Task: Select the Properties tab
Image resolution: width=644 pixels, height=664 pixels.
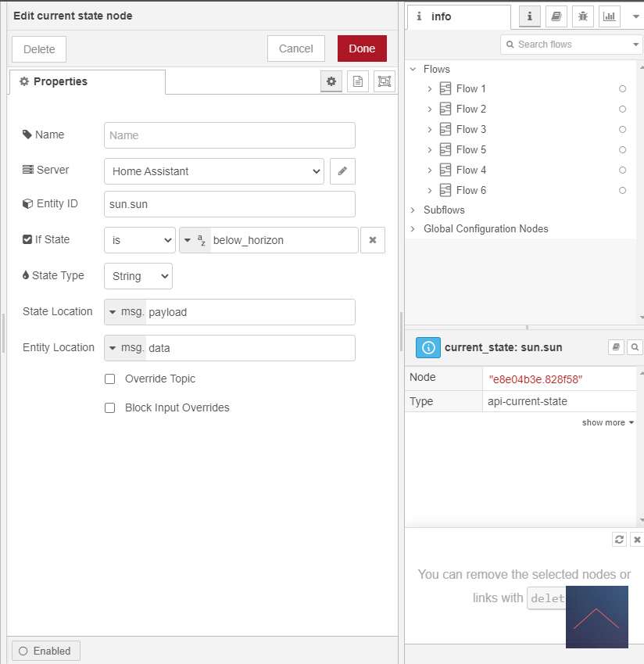Action: (87, 81)
